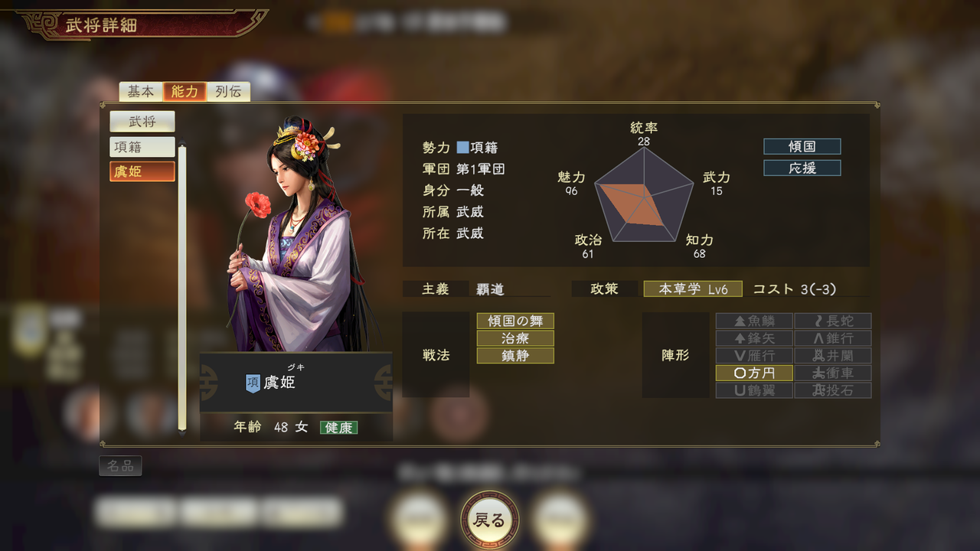The image size is (980, 551).
Task: Select the 魚鱗 formation icon
Action: (x=754, y=321)
